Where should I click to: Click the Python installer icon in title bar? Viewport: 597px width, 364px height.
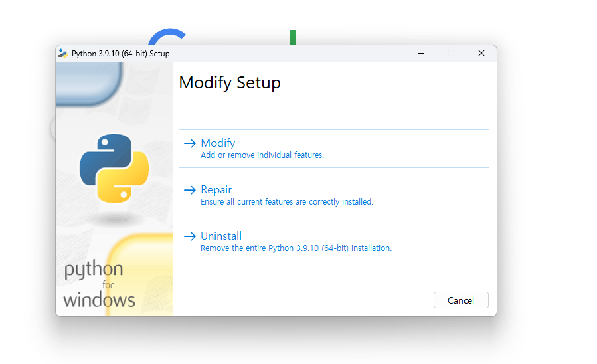(x=62, y=53)
